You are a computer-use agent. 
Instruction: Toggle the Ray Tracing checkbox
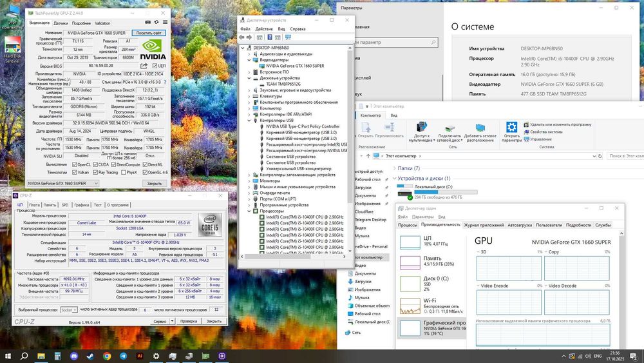pyautogui.click(x=95, y=172)
